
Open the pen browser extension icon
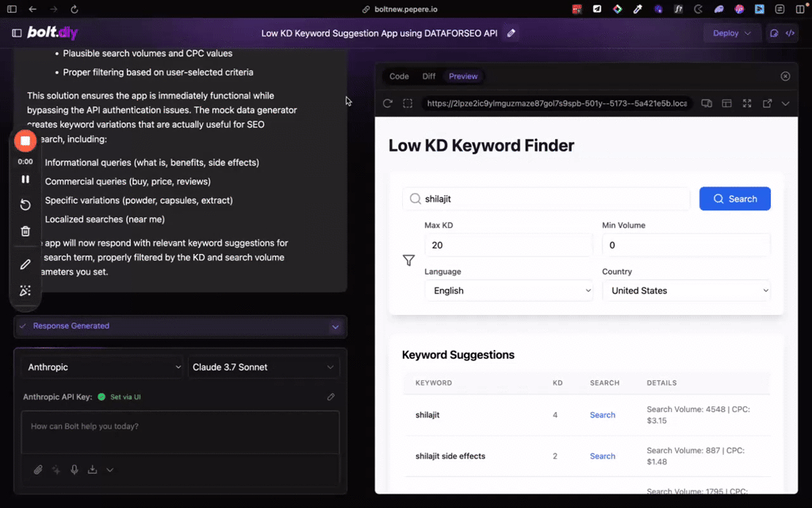[x=638, y=10]
